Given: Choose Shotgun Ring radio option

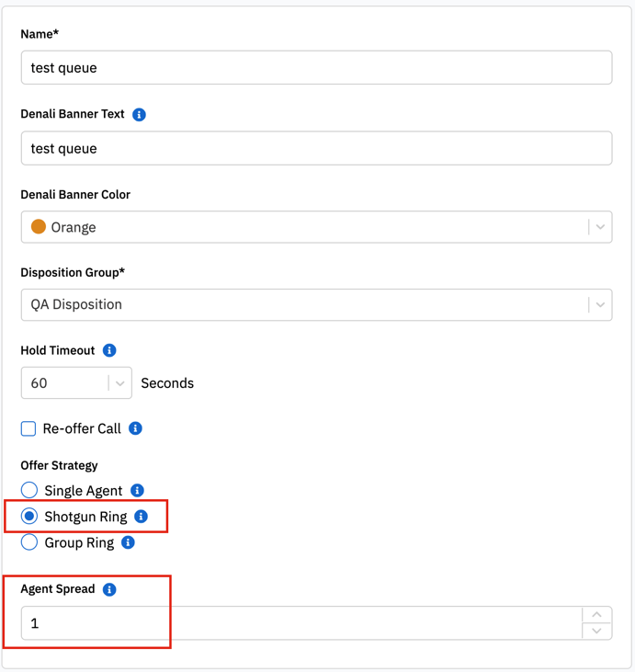Looking at the screenshot, I should click(x=29, y=516).
